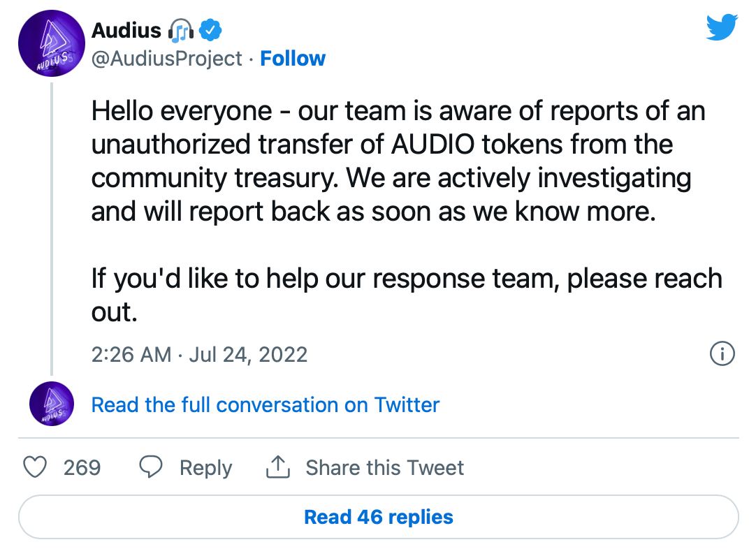Read the full conversation on Twitter
Image resolution: width=756 pixels, height=549 pixels.
coord(266,404)
